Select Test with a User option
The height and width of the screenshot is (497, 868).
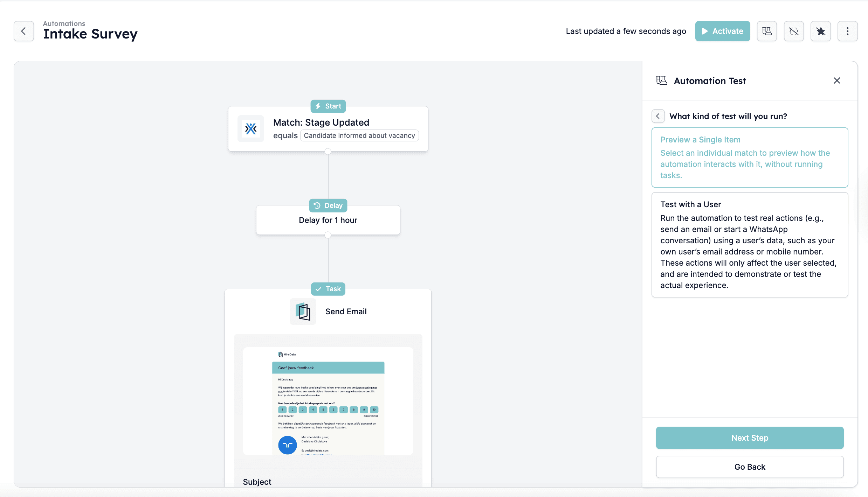point(750,245)
